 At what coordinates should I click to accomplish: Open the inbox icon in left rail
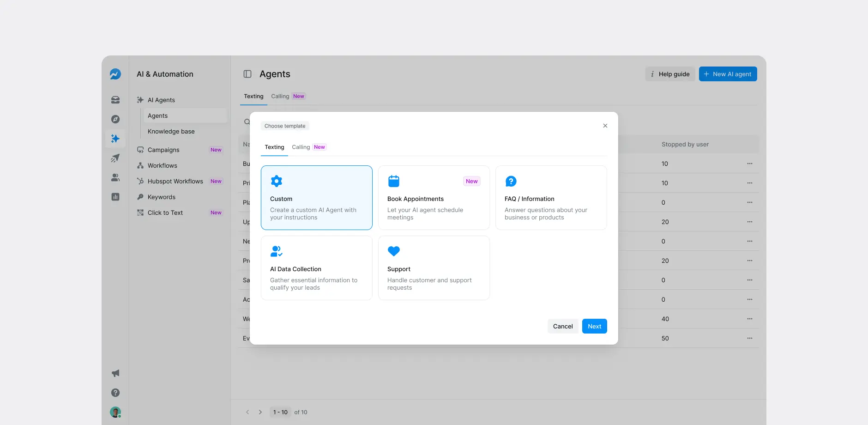coord(115,100)
